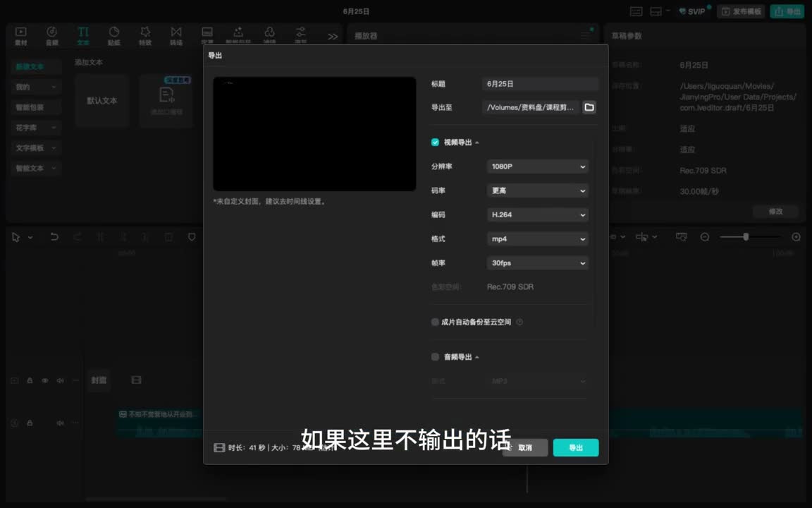The image size is (812, 508).
Task: Open the 素材 media tab in the background editor
Action: [20, 36]
